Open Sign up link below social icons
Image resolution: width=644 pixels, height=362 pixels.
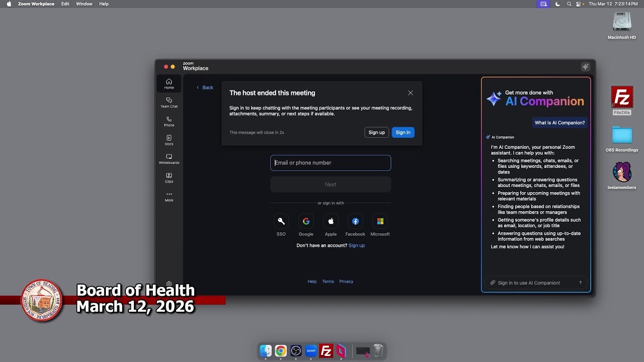pos(357,245)
